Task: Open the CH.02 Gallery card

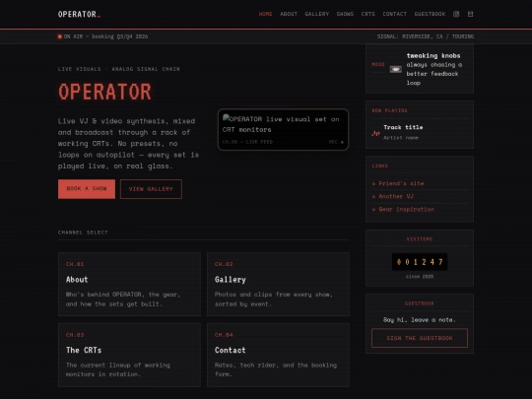Action: point(278,285)
